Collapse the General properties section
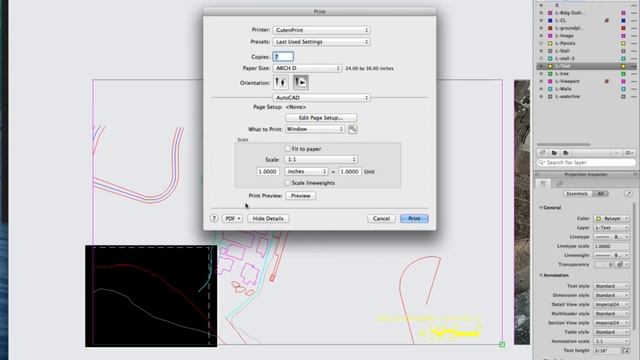The width and height of the screenshot is (640, 360). point(541,208)
